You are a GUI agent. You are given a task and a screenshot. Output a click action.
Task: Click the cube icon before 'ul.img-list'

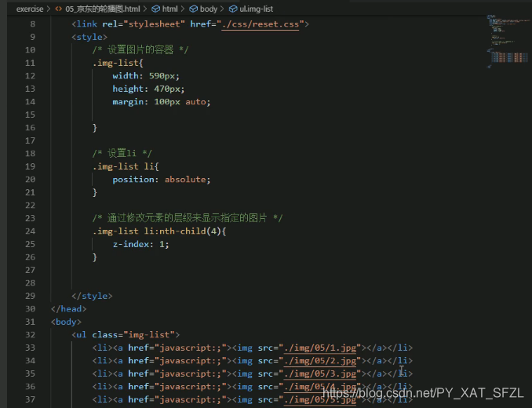[233, 9]
